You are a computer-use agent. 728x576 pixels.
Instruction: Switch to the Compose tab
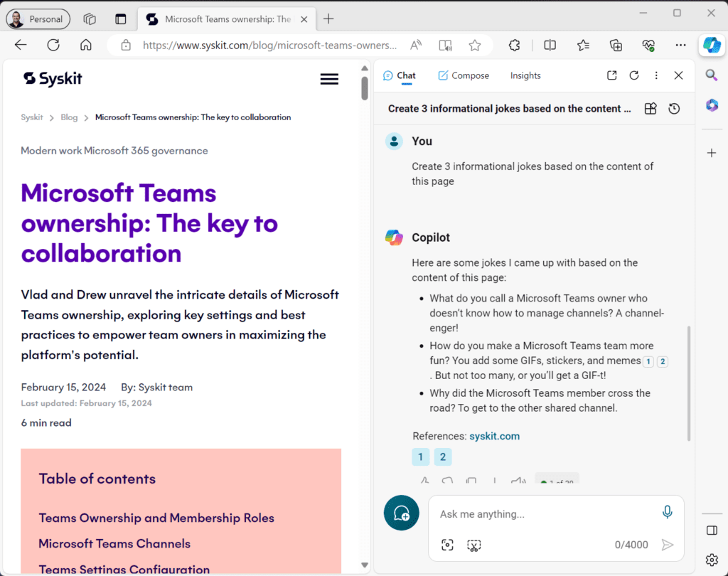click(x=464, y=75)
